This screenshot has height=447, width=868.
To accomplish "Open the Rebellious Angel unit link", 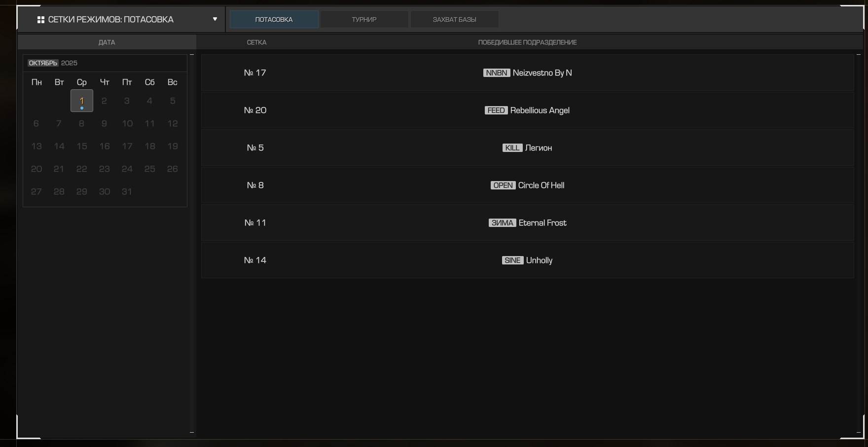I will tap(540, 111).
